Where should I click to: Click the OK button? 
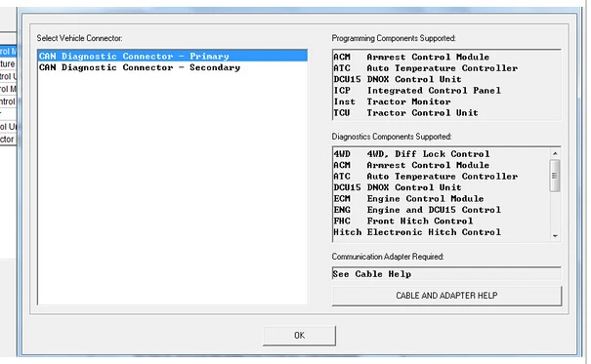click(x=299, y=336)
